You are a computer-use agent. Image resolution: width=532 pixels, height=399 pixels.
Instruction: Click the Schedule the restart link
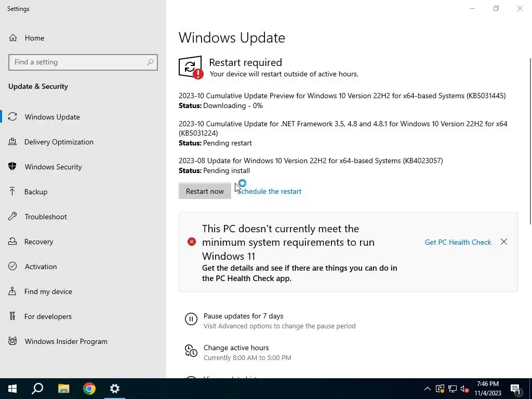click(x=270, y=191)
